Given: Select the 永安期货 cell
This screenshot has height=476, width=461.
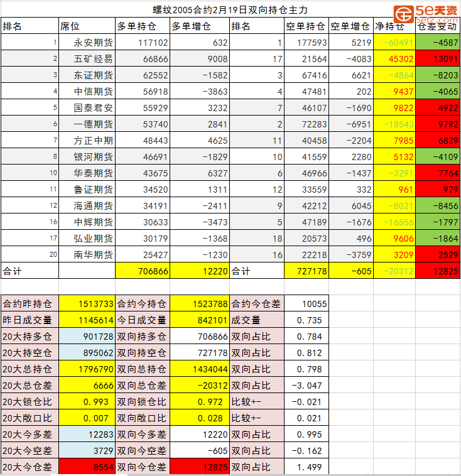Looking at the screenshot, I should pos(93,43).
